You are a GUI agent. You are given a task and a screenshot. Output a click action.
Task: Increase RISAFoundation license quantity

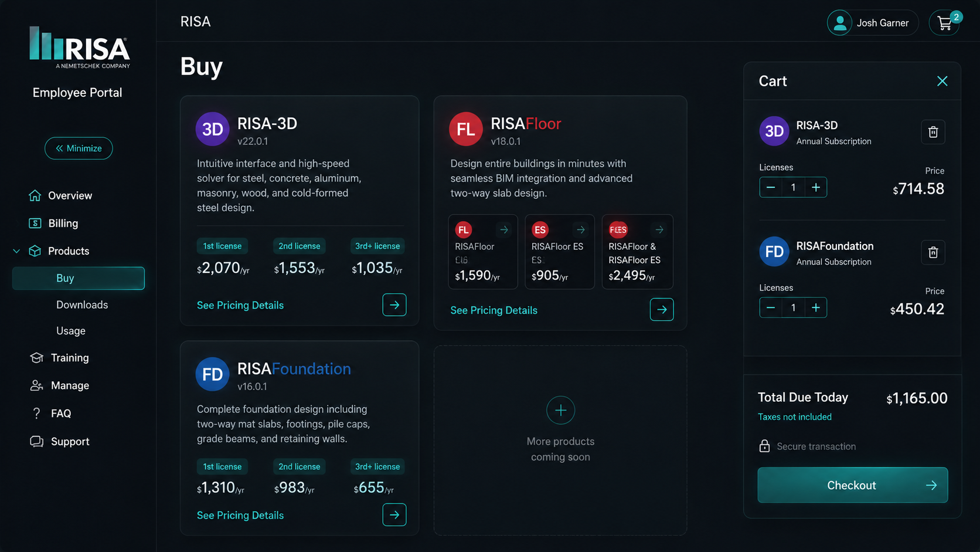point(815,307)
